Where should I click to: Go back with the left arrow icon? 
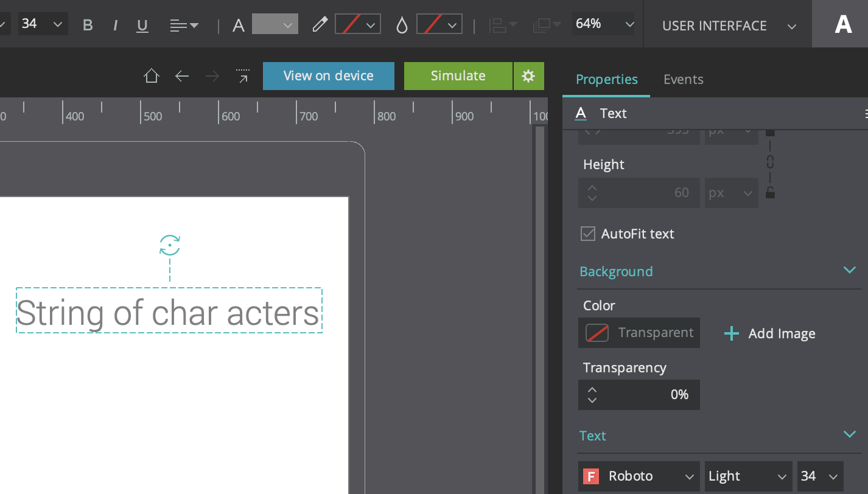pos(182,76)
